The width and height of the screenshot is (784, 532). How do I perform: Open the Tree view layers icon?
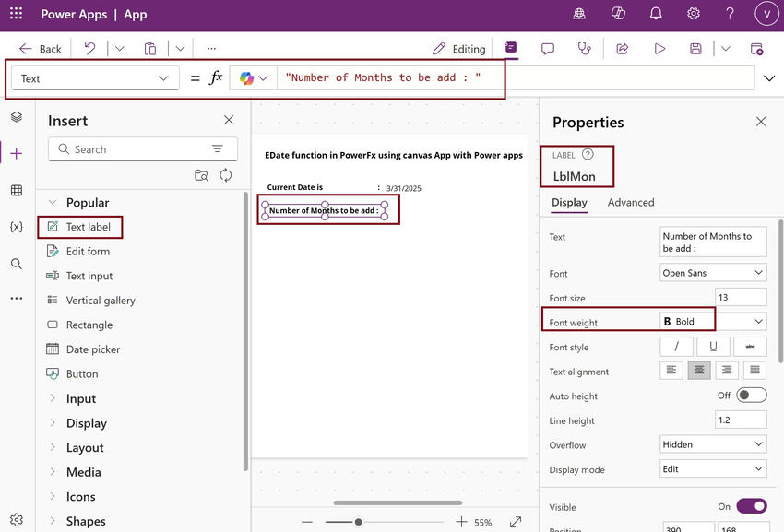point(17,116)
